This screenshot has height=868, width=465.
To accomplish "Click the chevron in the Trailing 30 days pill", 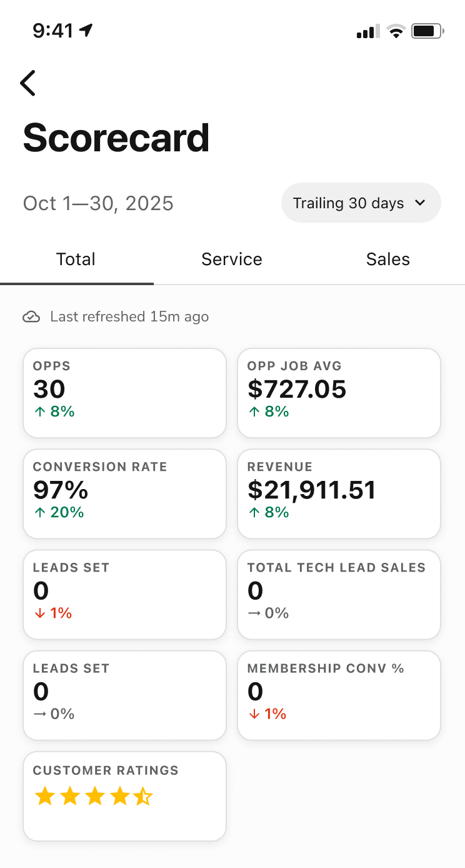I will [x=420, y=203].
